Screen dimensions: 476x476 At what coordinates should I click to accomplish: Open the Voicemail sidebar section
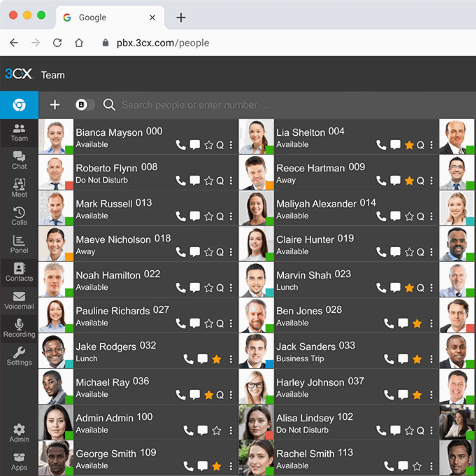(x=19, y=300)
